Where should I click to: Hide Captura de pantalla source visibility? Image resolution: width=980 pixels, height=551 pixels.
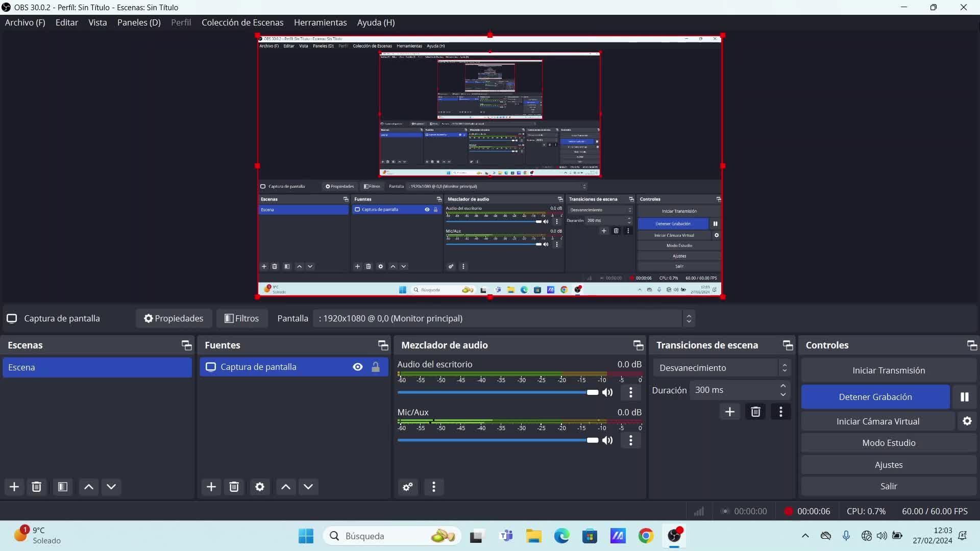[358, 367]
